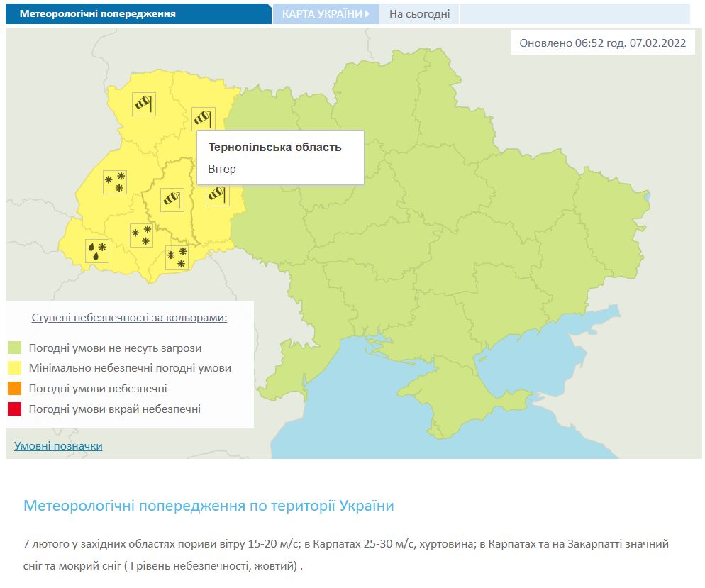Click the wind icon in Rivne oblast
The height and width of the screenshot is (588, 705).
pyautogui.click(x=203, y=118)
